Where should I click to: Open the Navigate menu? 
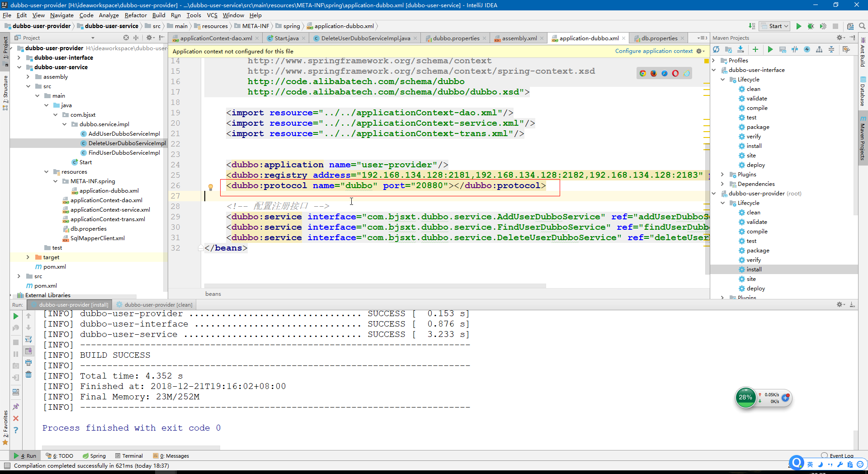61,15
